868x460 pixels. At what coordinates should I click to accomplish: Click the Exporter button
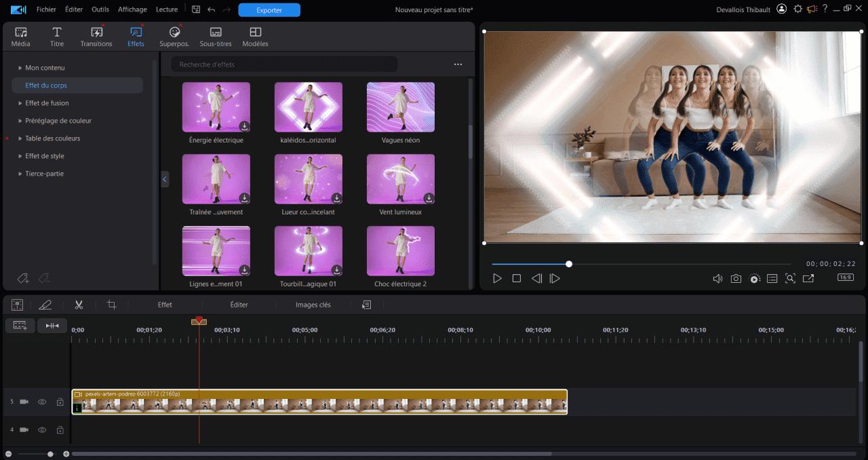click(269, 10)
